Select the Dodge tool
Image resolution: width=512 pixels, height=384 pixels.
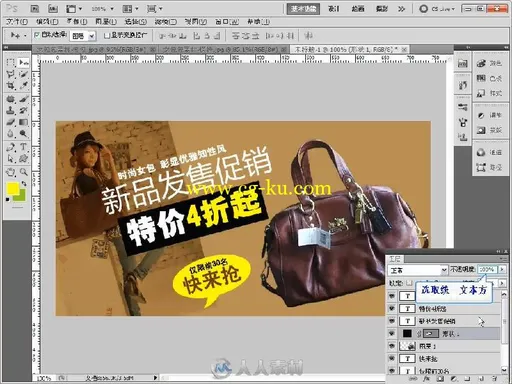coord(23,134)
